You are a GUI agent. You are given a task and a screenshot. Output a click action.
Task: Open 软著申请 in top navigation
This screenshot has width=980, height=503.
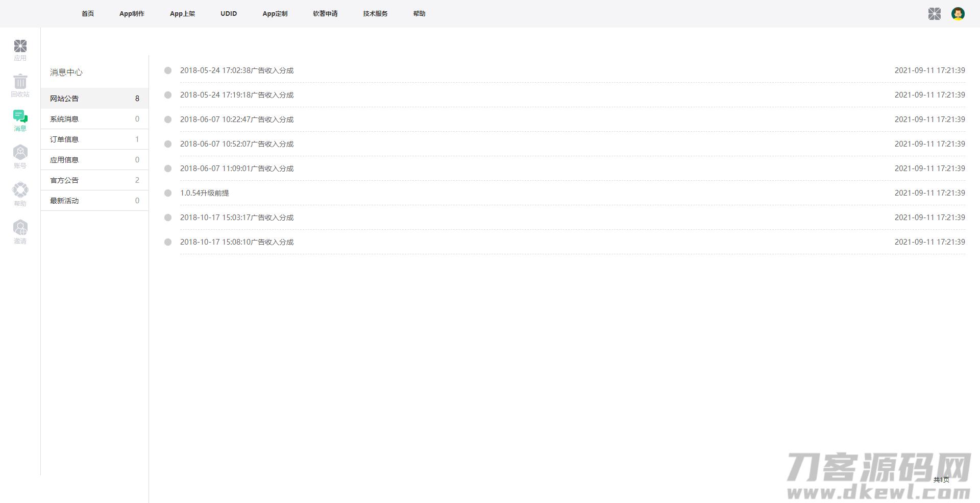coord(325,14)
